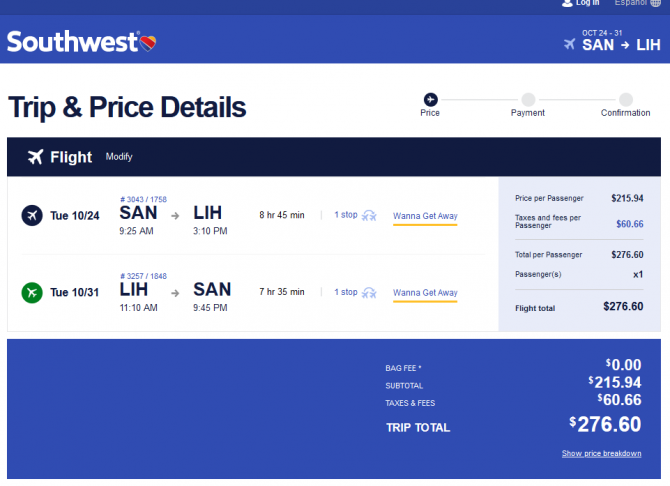Click the Log in user icon
Image resolution: width=670 pixels, height=486 pixels.
(x=567, y=3)
